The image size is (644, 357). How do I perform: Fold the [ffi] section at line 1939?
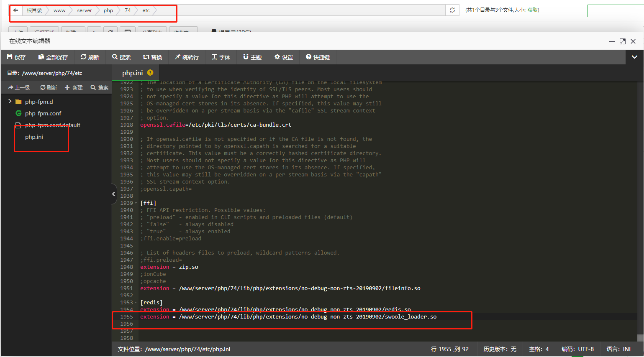[x=136, y=203]
